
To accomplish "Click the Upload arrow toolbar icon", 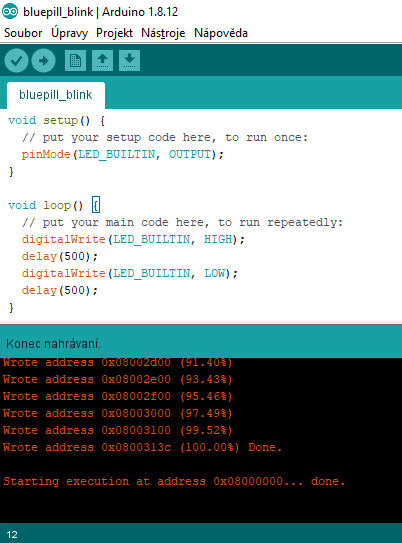I will (x=43, y=61).
